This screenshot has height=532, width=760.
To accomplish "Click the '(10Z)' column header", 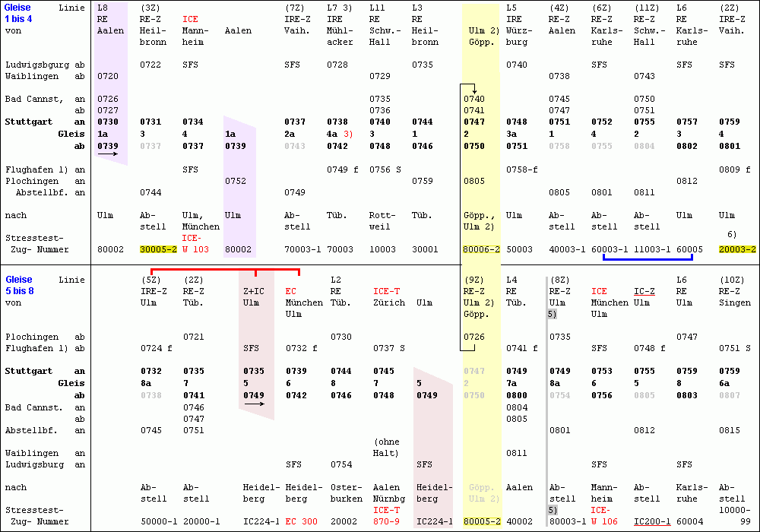I will click(x=732, y=280).
